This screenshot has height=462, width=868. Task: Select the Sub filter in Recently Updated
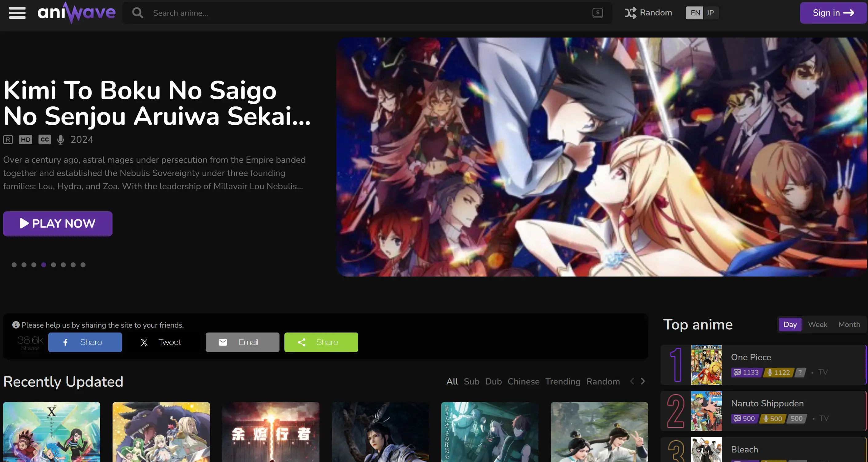pos(471,381)
